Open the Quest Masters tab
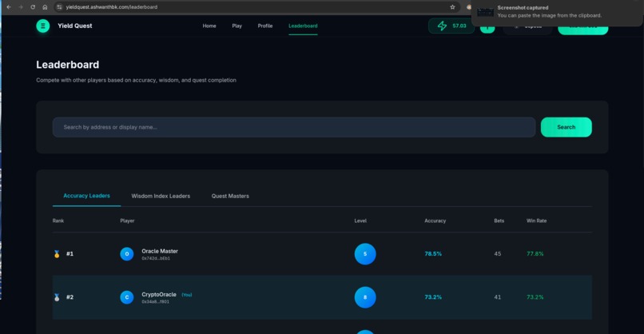644x334 pixels. tap(230, 196)
